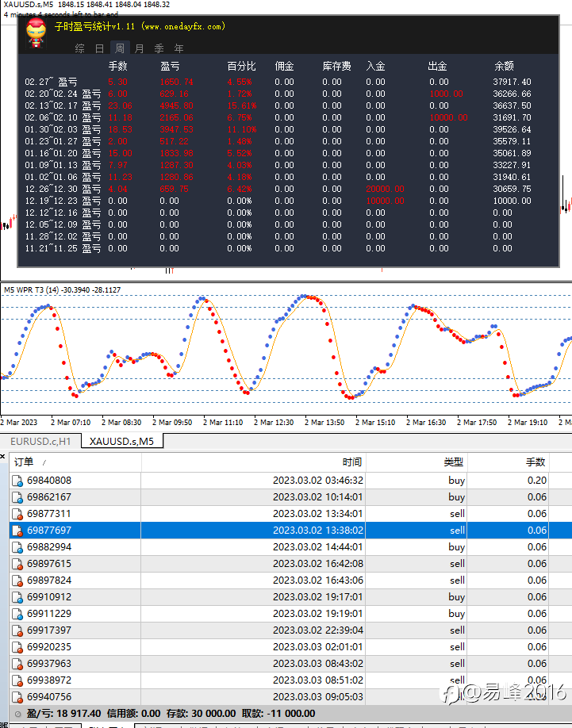Sort by 订单 column header

(75, 462)
